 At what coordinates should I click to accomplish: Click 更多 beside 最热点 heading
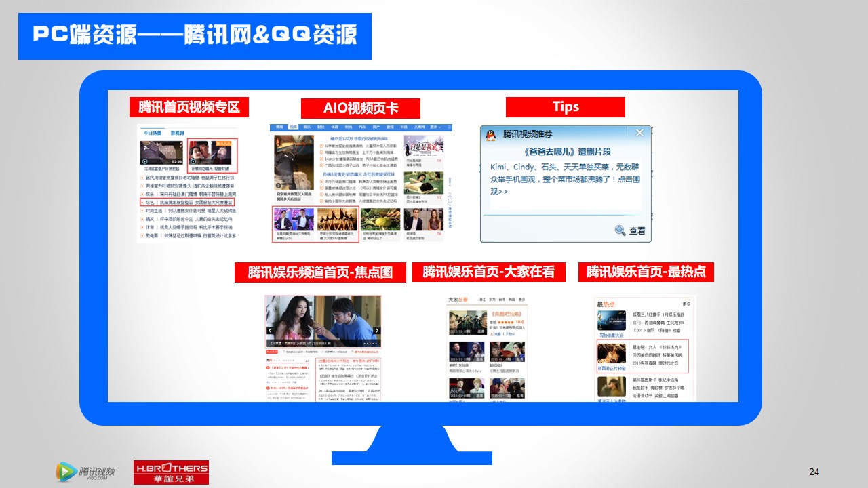686,304
